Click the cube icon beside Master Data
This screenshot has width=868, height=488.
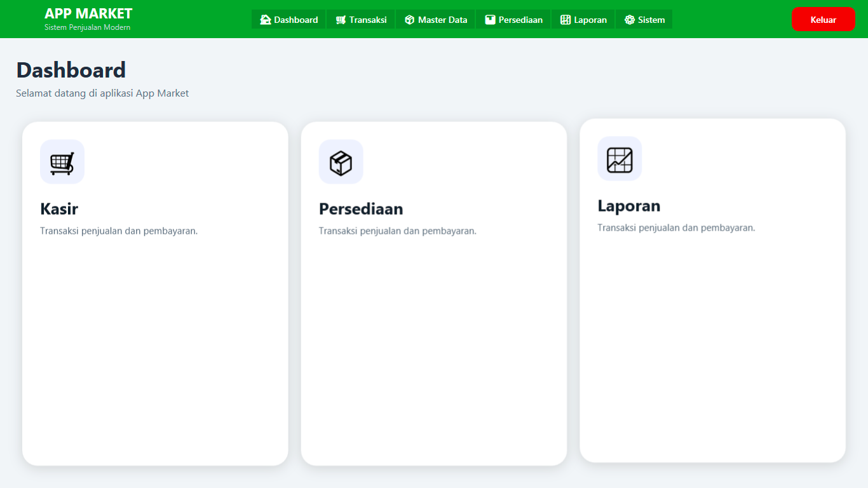coord(410,20)
